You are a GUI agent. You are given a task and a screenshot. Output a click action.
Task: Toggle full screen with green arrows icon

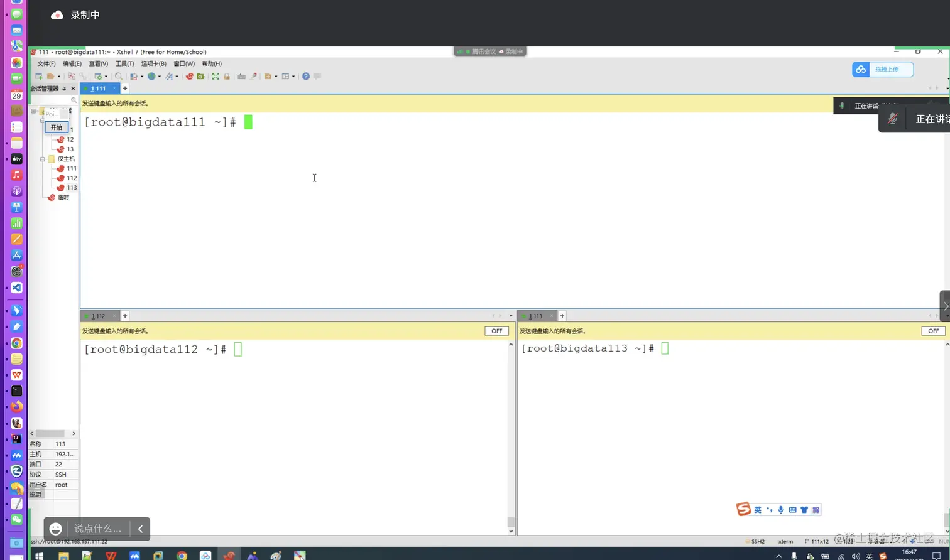coord(216,76)
